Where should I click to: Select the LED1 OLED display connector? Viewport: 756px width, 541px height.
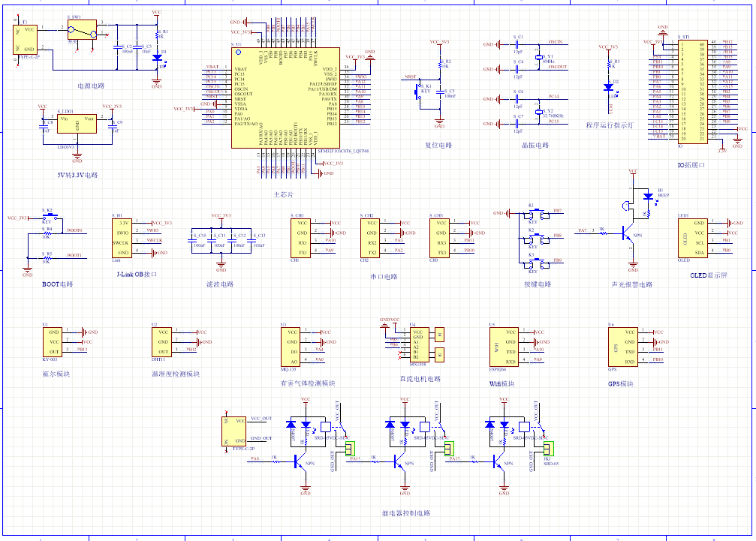click(x=693, y=238)
